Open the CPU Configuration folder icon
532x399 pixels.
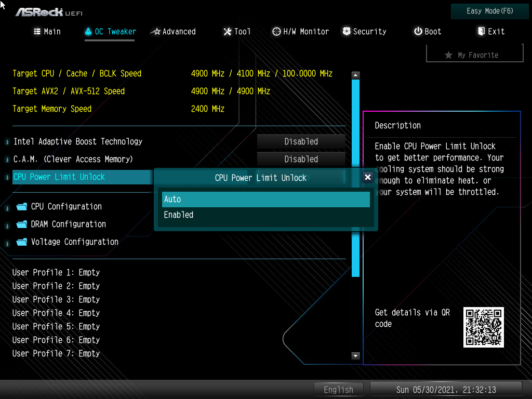click(21, 207)
